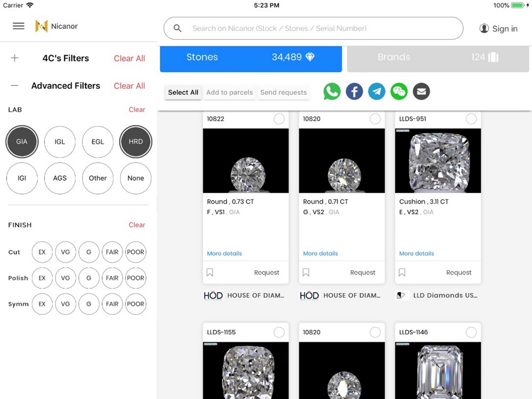This screenshot has width=532, height=399.
Task: Deselect the GIA lab filter
Action: click(22, 142)
